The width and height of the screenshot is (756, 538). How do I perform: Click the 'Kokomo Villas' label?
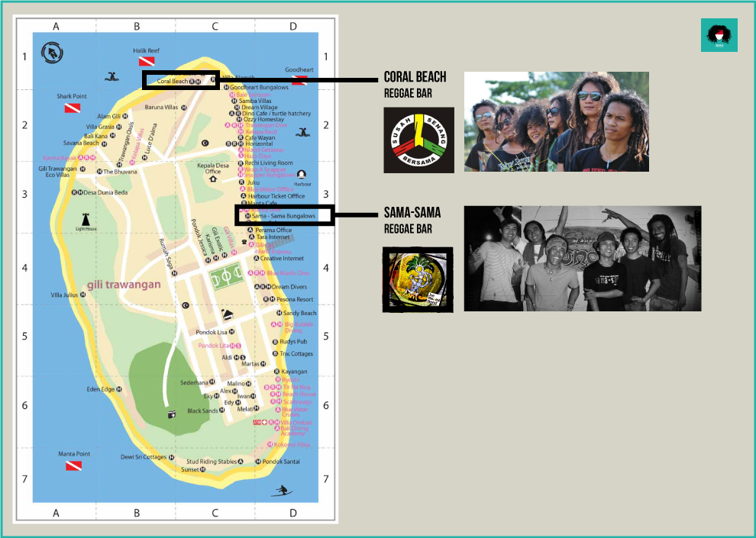pos(292,445)
